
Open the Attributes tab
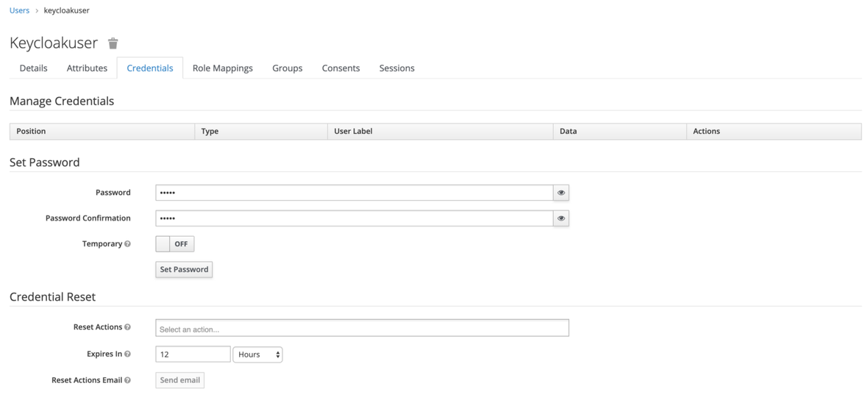(87, 68)
